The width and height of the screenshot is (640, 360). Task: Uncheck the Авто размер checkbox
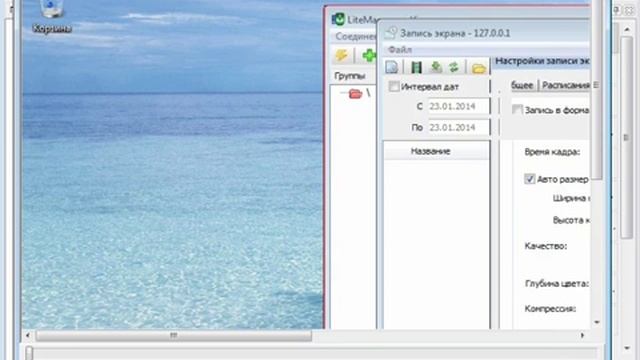529,179
